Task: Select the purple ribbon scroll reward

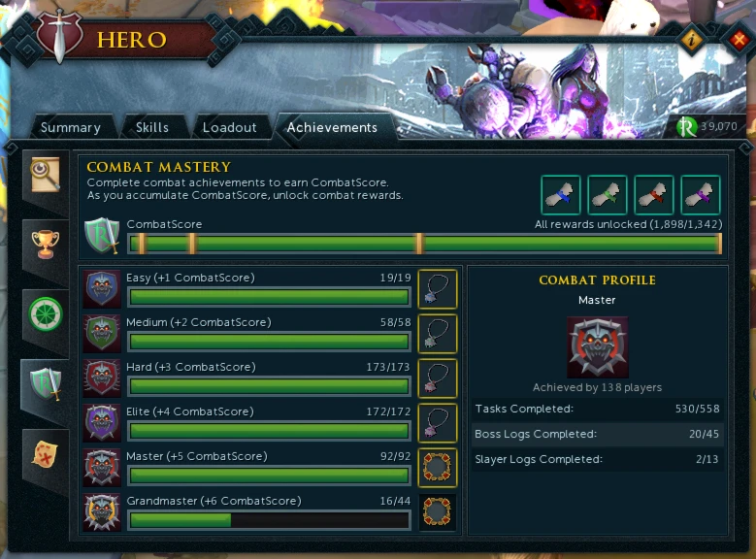Action: tap(701, 195)
